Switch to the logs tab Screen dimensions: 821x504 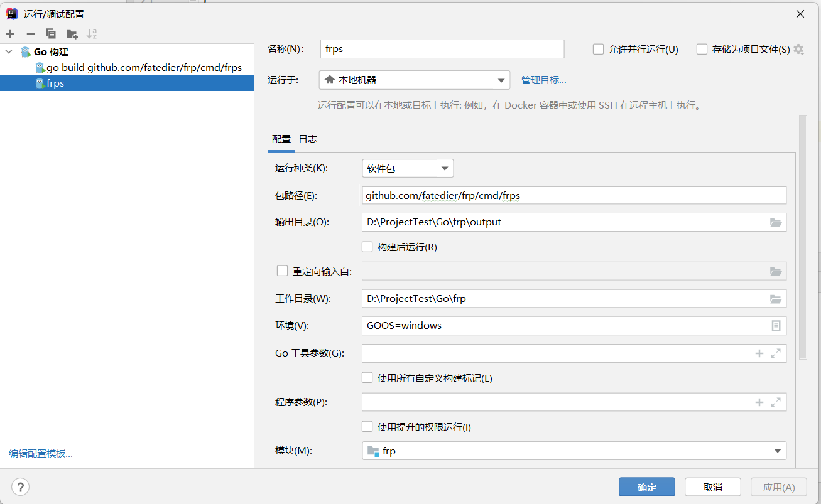308,139
